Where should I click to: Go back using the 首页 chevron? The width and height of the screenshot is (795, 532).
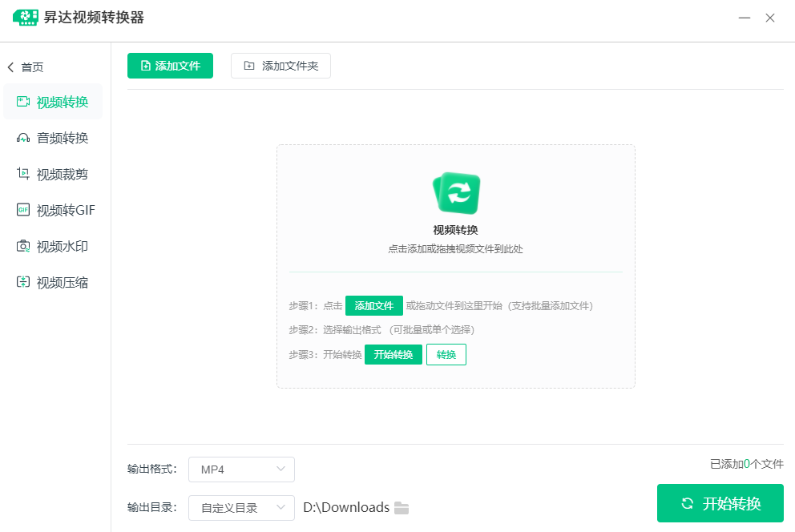[x=11, y=67]
